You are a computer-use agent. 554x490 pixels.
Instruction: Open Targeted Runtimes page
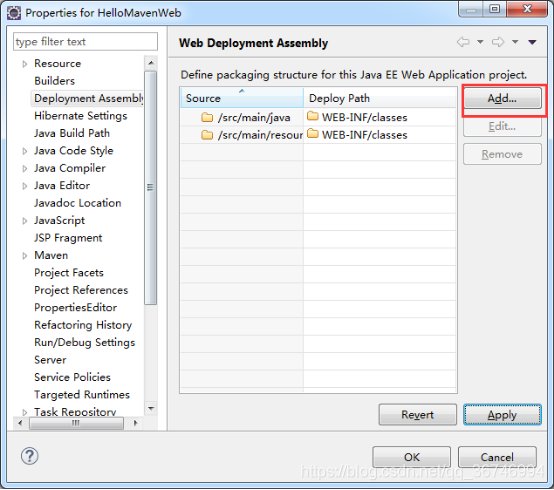(x=82, y=395)
